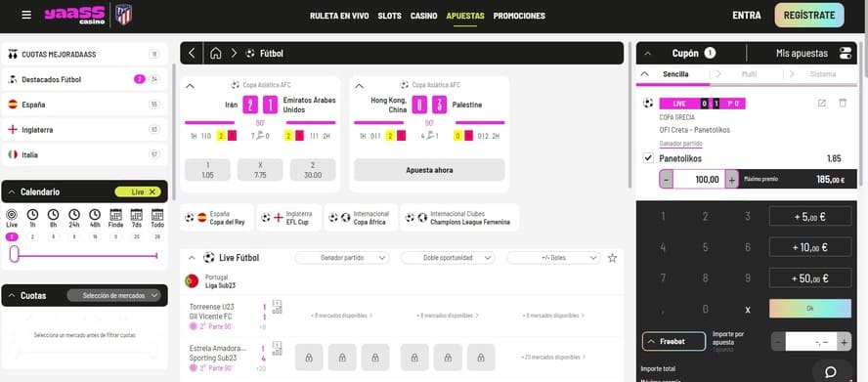Click Entra to log in

[746, 16]
